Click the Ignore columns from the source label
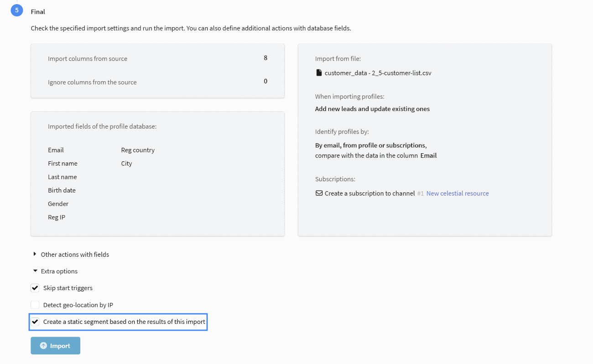Viewport: 593px width, 364px height. (92, 83)
